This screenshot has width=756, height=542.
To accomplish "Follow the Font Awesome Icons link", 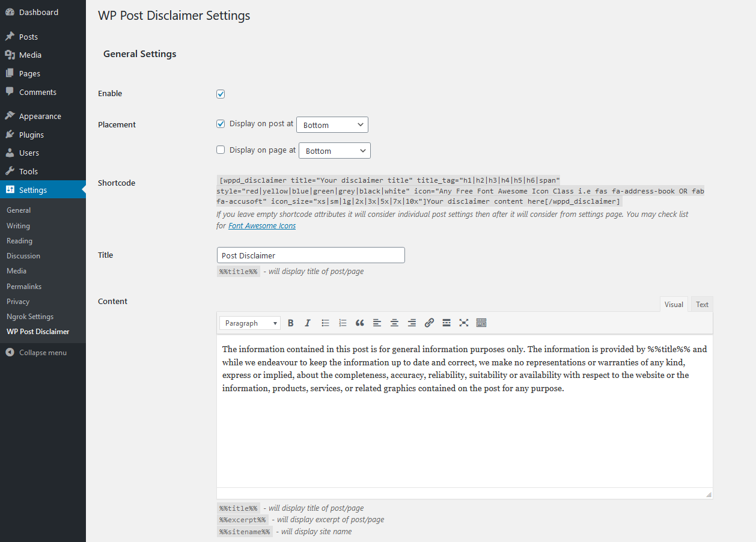I will click(x=262, y=226).
